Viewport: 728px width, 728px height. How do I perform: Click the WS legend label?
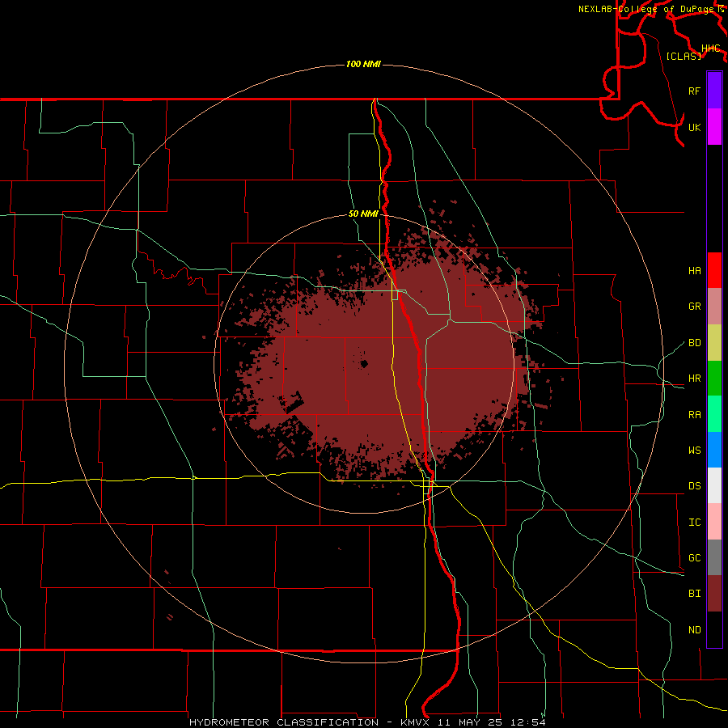click(x=694, y=451)
